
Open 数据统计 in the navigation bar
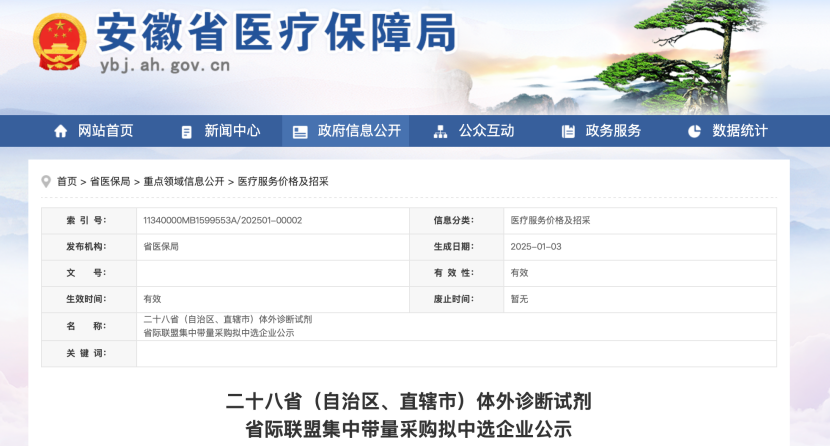[x=740, y=131]
